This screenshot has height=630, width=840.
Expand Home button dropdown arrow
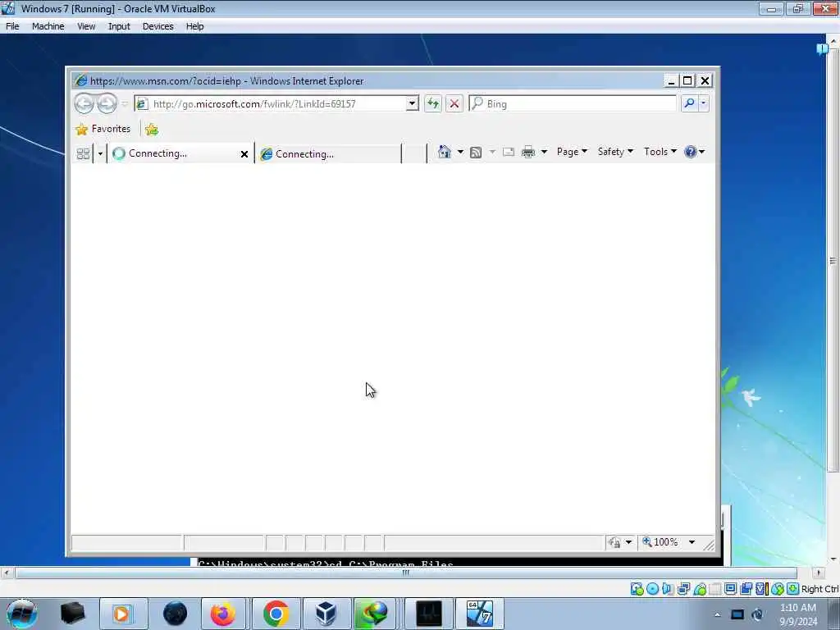pos(460,152)
